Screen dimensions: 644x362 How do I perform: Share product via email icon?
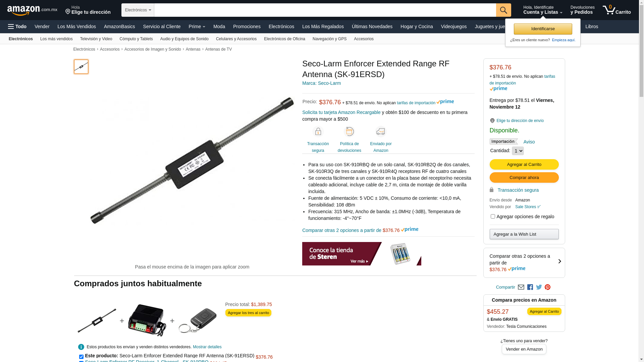tap(521, 287)
